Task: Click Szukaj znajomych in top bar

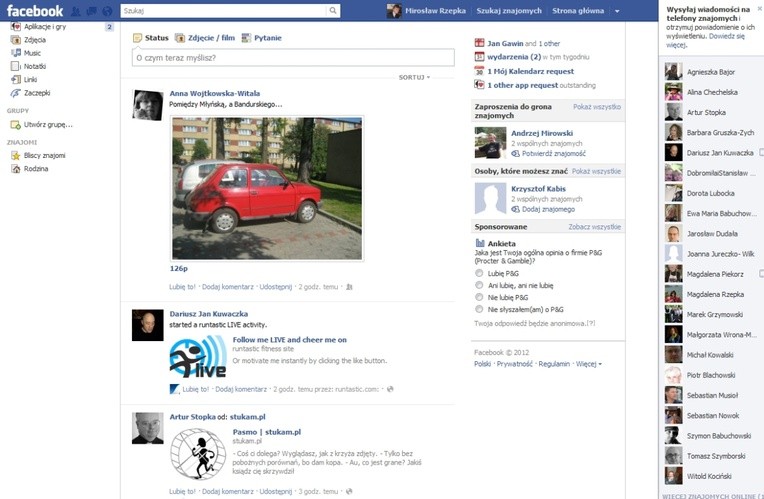Action: click(x=509, y=11)
